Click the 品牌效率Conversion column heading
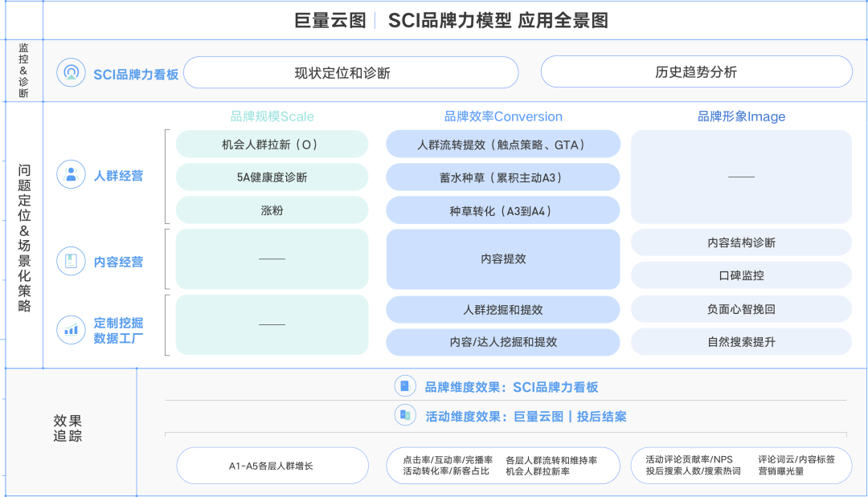The height and width of the screenshot is (497, 868). coord(503,116)
